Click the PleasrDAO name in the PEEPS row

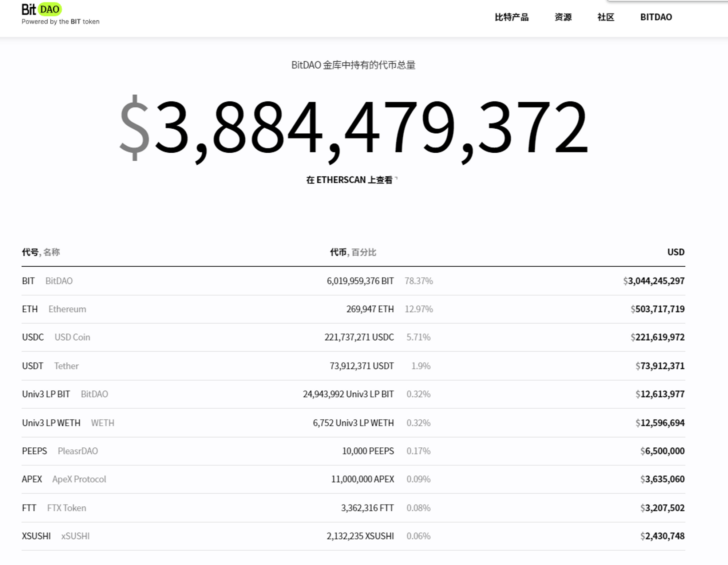coord(78,451)
